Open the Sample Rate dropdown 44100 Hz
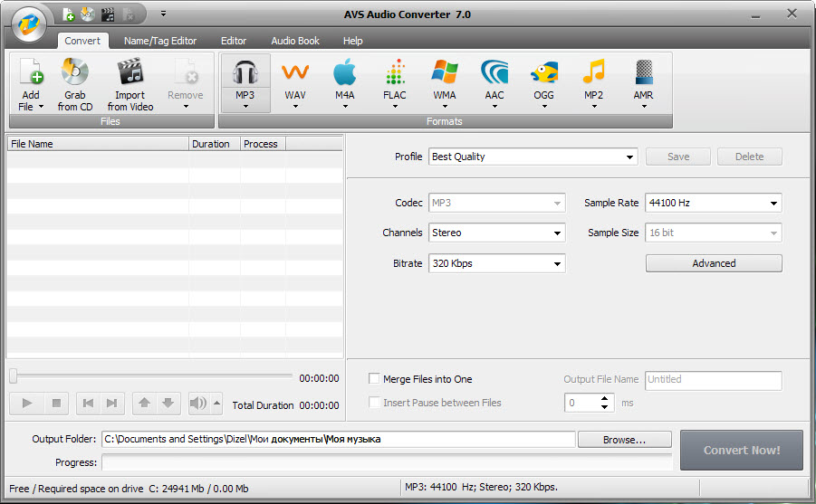This screenshot has width=816, height=504. 713,204
